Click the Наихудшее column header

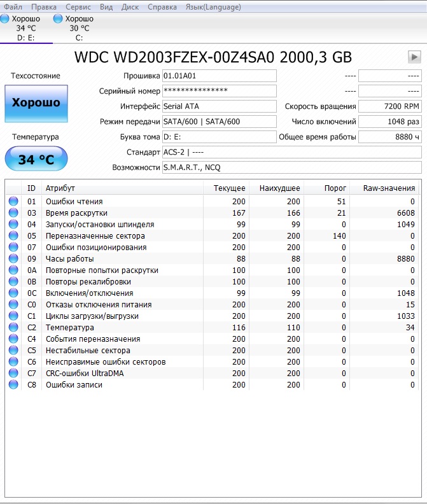pyautogui.click(x=277, y=188)
